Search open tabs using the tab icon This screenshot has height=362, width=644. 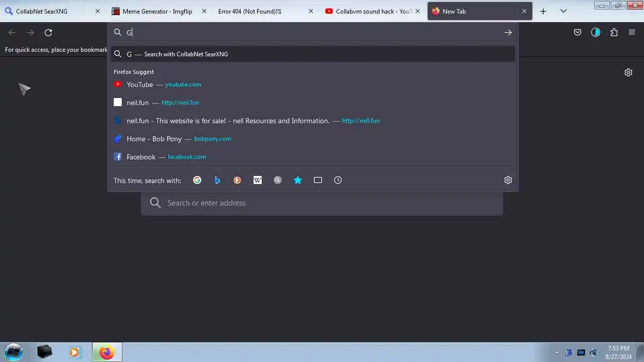point(318,180)
